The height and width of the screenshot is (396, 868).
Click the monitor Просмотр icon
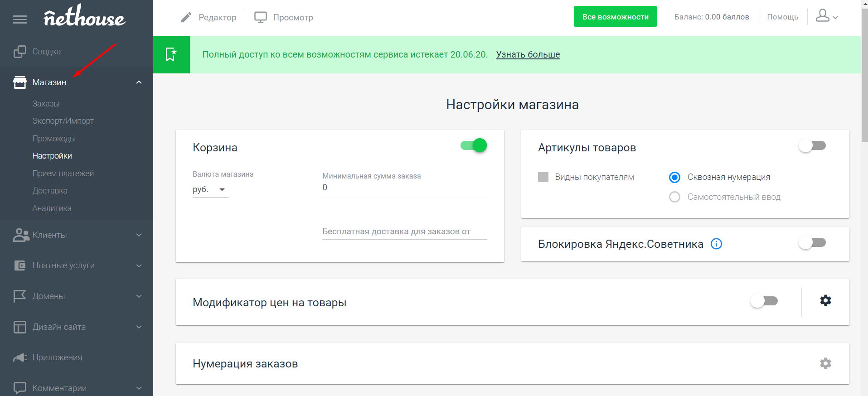(x=261, y=17)
